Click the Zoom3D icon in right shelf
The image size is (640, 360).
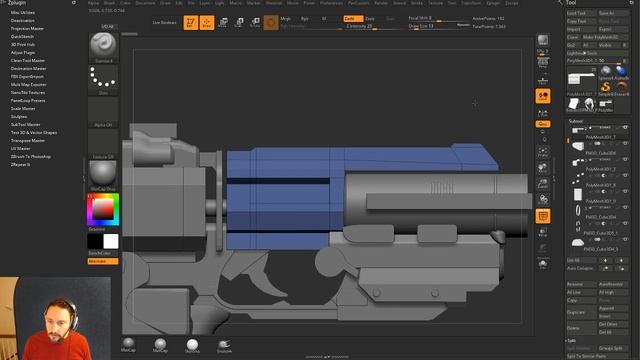tap(543, 184)
